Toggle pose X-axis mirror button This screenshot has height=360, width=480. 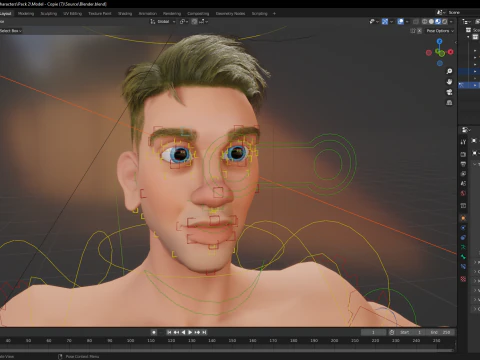420,31
